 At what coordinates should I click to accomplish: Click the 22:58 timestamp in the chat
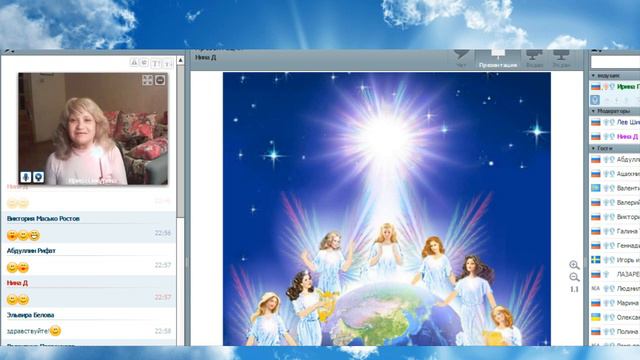[162, 331]
